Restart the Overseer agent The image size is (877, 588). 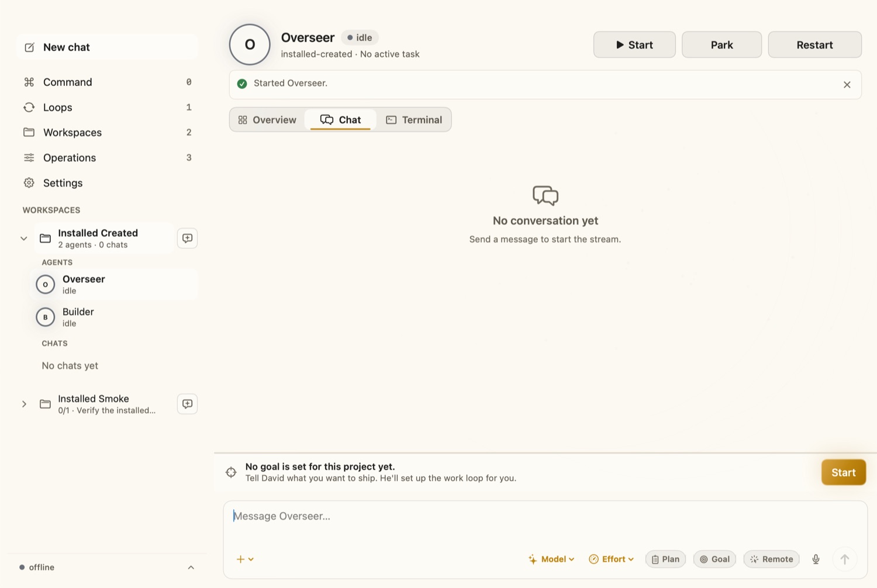[814, 45]
